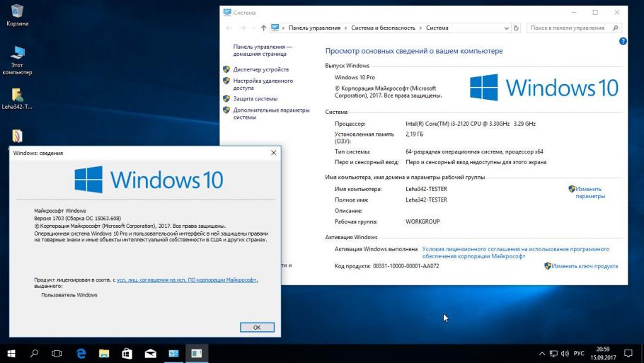Open the Recycle Bin desktop icon
This screenshot has height=363, width=644.
17,15
